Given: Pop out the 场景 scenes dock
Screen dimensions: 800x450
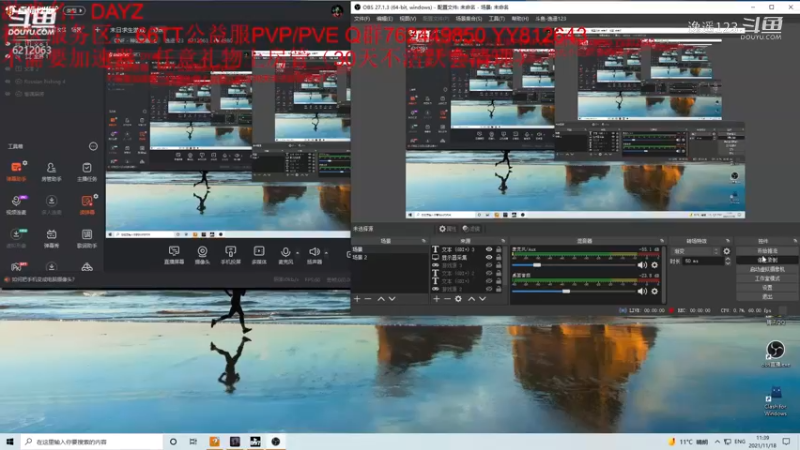Looking at the screenshot, I should coord(423,241).
